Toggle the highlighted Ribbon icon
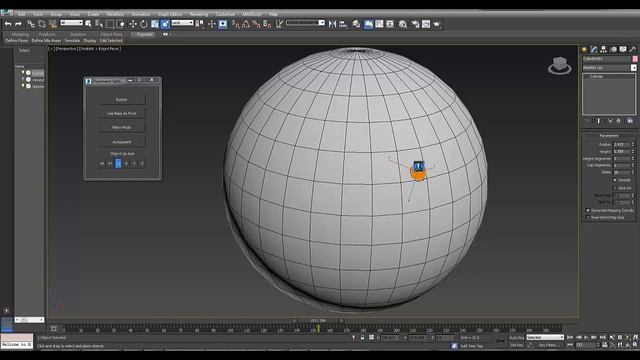 pyautogui.click(x=368, y=24)
